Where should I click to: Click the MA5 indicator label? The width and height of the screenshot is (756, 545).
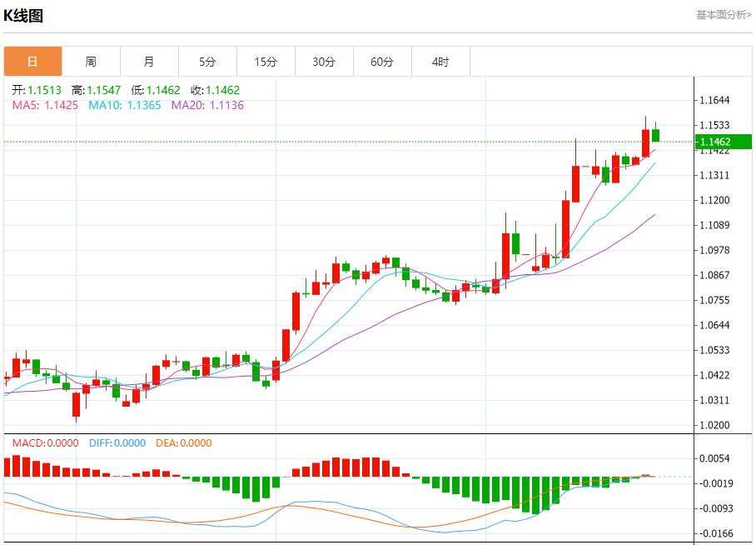[46, 105]
